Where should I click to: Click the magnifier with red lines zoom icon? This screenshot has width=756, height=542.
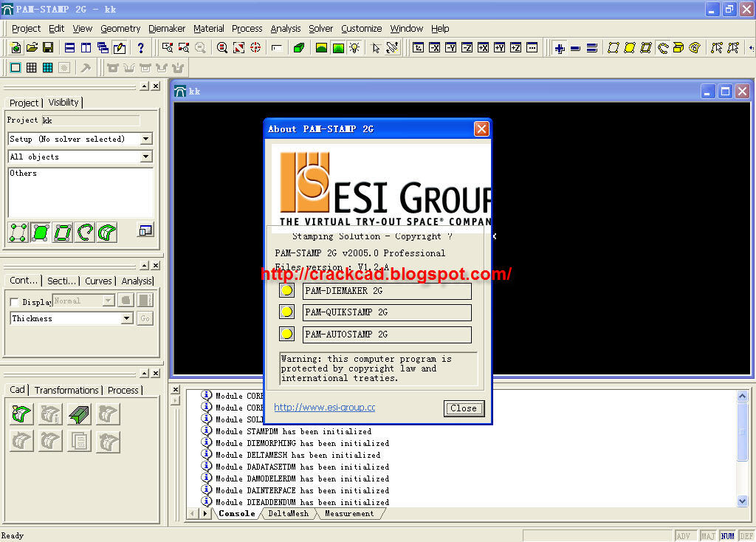221,47
